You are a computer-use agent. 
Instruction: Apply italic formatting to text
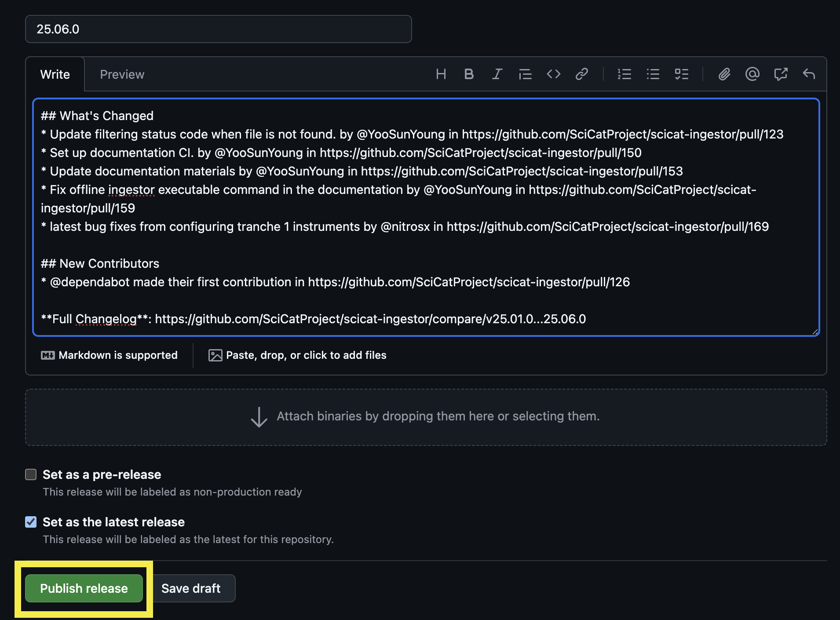(497, 74)
